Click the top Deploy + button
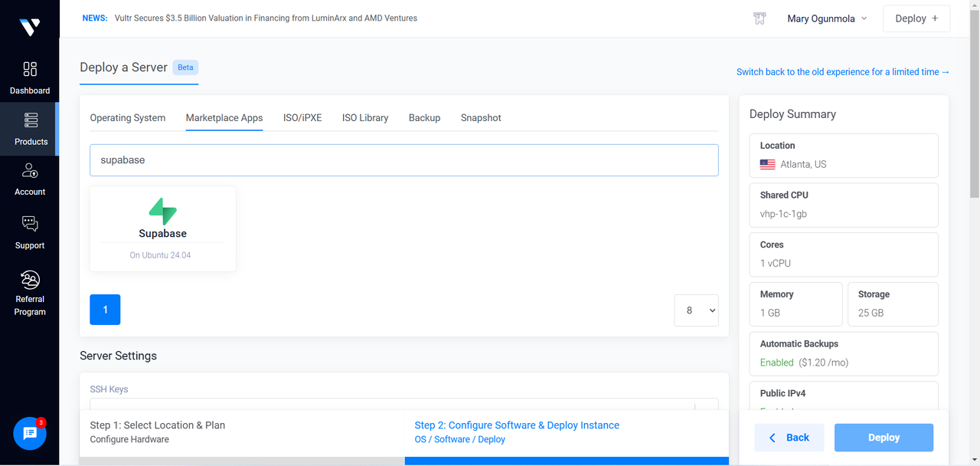Viewport: 980px width, 466px height. coord(916,18)
